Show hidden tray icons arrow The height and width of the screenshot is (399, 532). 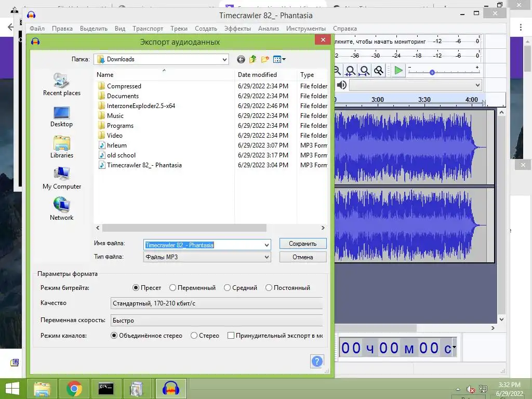click(x=458, y=389)
